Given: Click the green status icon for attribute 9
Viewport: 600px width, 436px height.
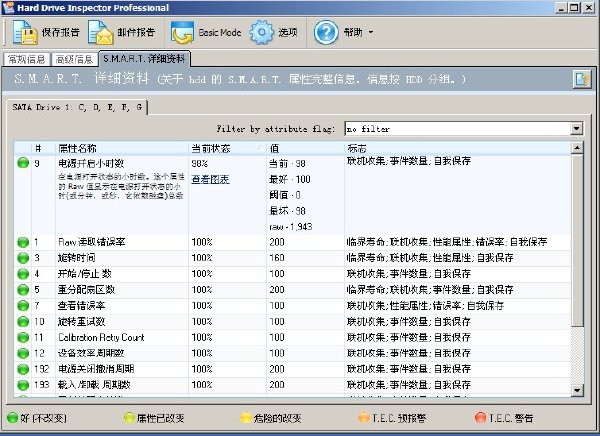Looking at the screenshot, I should (x=23, y=163).
